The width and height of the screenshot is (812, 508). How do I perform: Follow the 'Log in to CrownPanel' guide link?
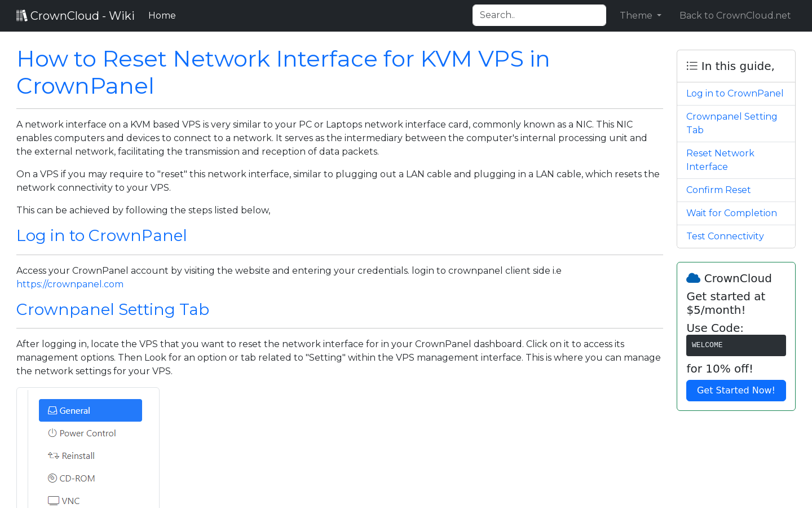[734, 93]
